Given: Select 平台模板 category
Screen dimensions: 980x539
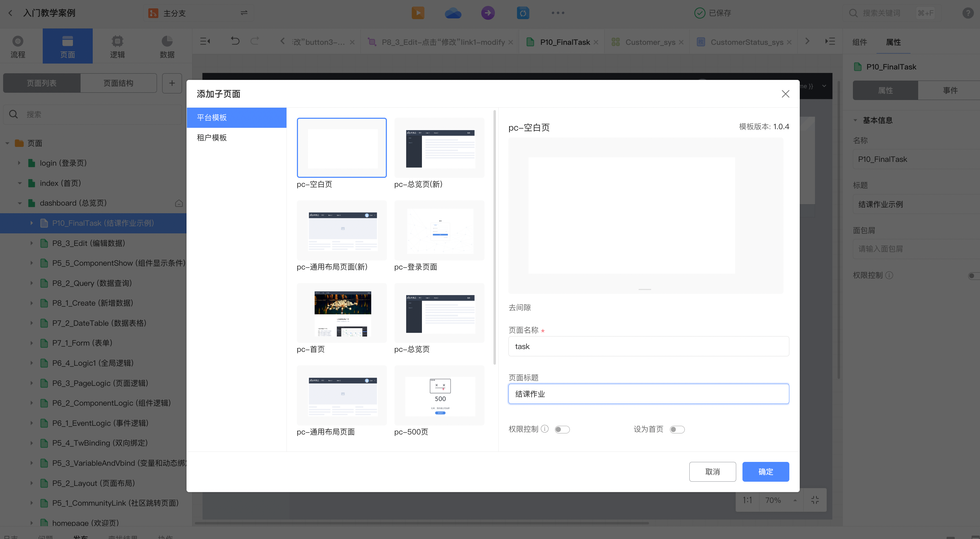Looking at the screenshot, I should tap(236, 117).
